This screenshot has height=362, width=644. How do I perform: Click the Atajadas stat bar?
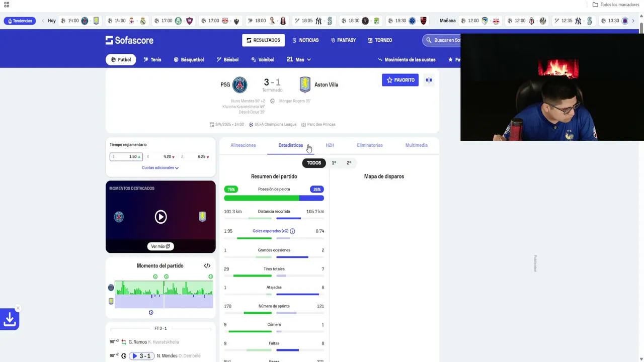tap(274, 294)
